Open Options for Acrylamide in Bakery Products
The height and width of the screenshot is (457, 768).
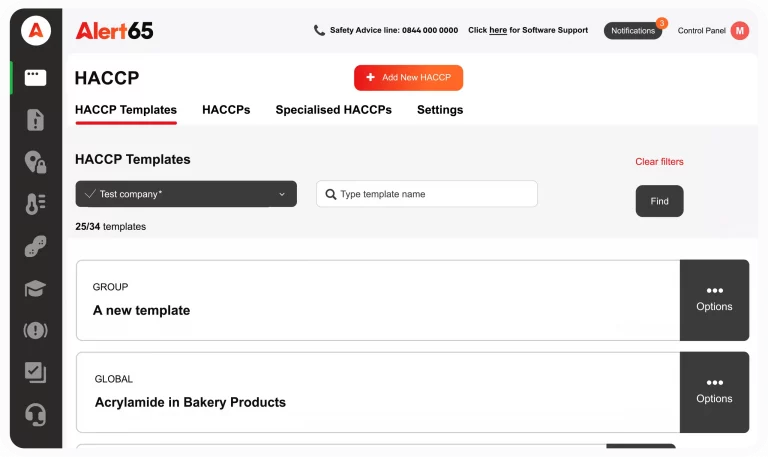tap(714, 391)
